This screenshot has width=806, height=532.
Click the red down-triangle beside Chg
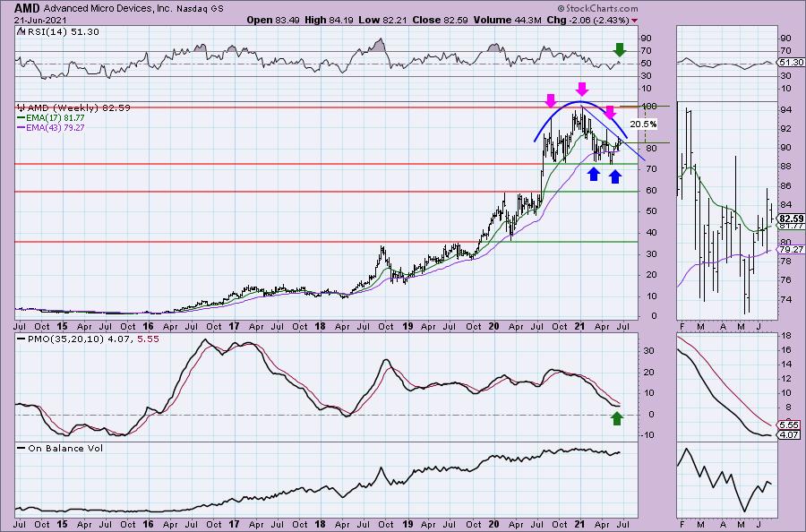(x=635, y=21)
